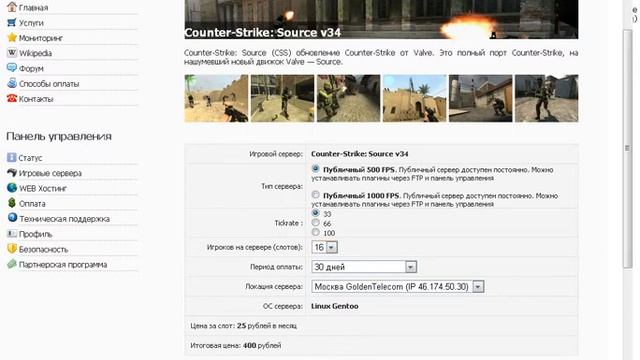Click the blue support icon beside Техническая поддержка
The image size is (640, 360).
12,218
